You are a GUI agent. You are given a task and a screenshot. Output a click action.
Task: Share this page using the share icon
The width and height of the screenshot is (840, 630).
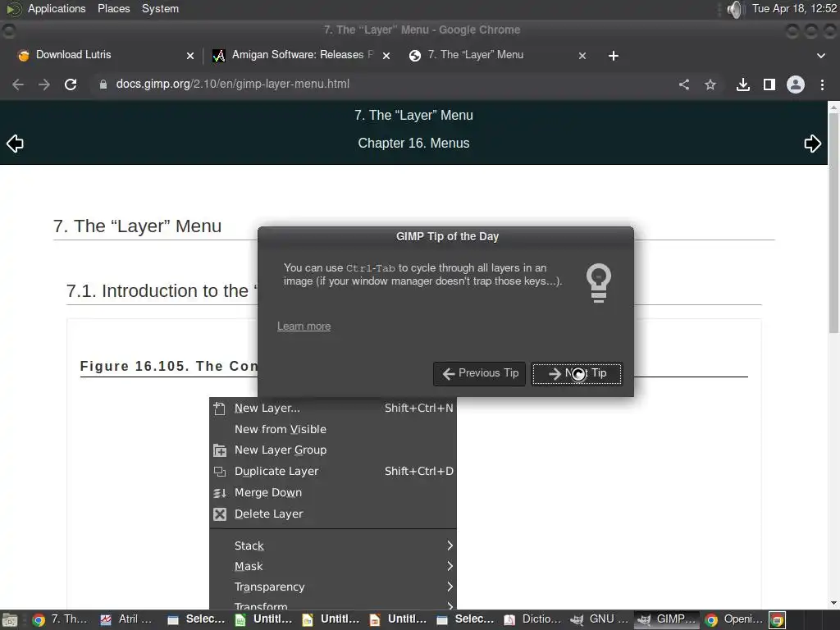click(x=684, y=84)
